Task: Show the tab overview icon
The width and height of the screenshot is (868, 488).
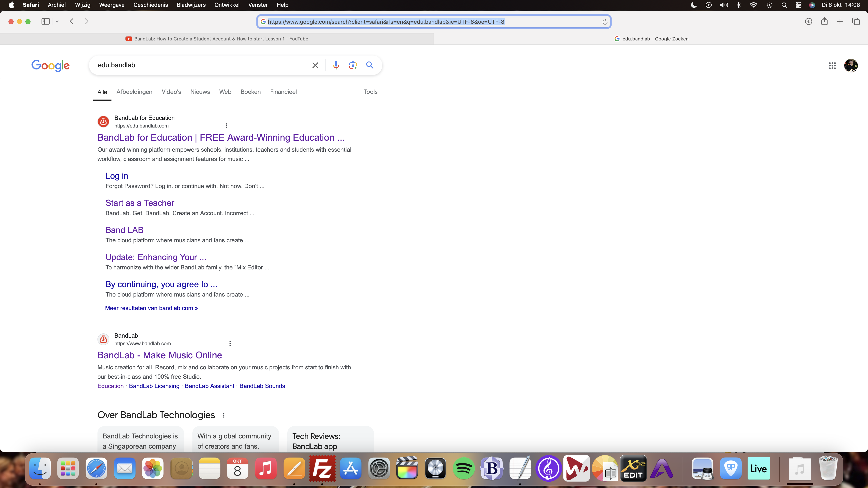Action: click(x=856, y=22)
